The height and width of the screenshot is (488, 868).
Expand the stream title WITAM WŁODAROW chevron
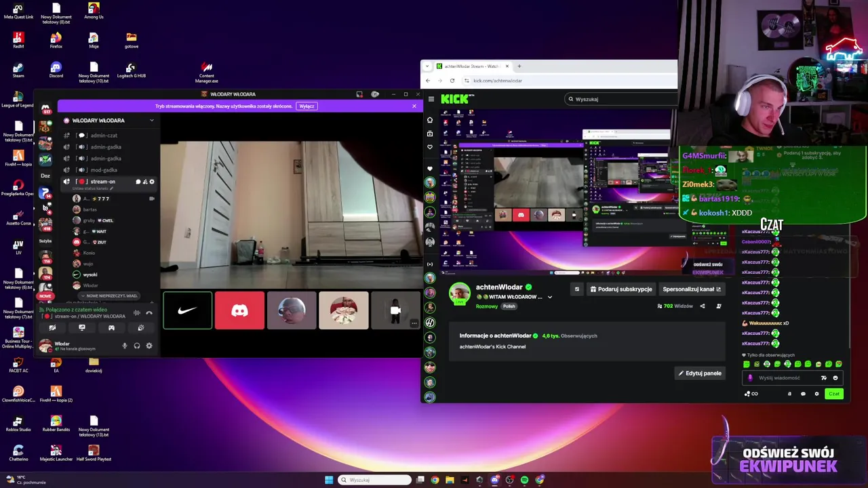click(550, 297)
